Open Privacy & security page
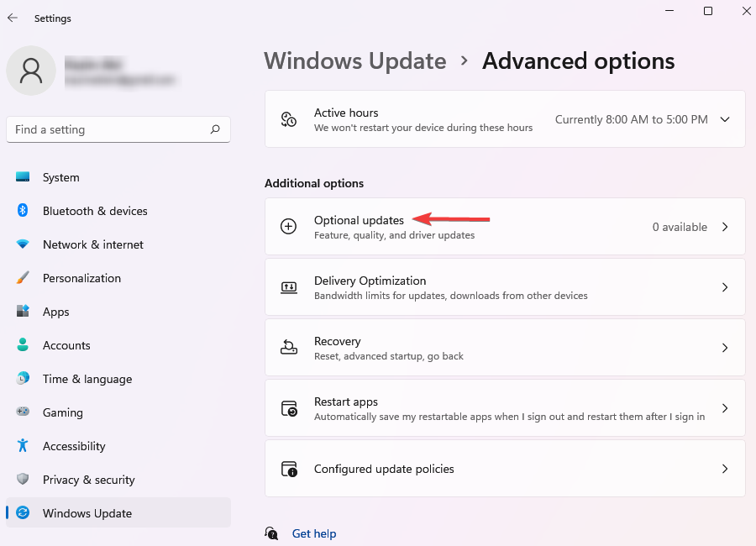756x546 pixels. pyautogui.click(x=118, y=480)
